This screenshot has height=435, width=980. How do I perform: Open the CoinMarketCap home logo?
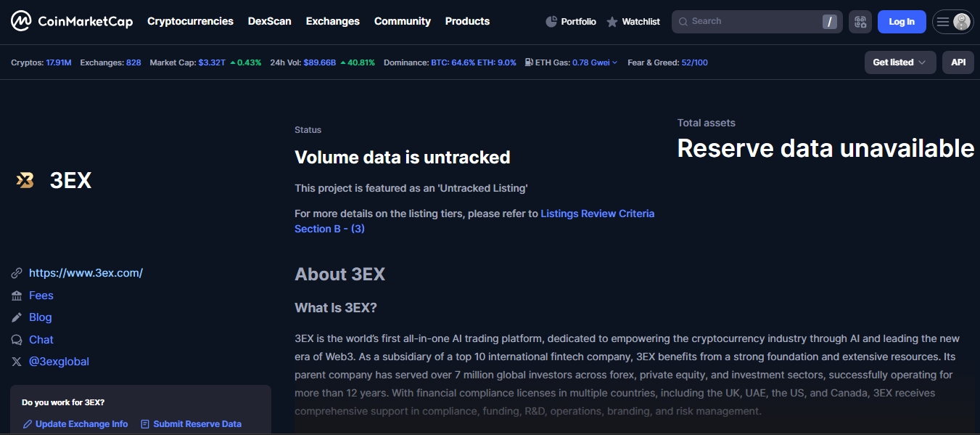click(72, 21)
